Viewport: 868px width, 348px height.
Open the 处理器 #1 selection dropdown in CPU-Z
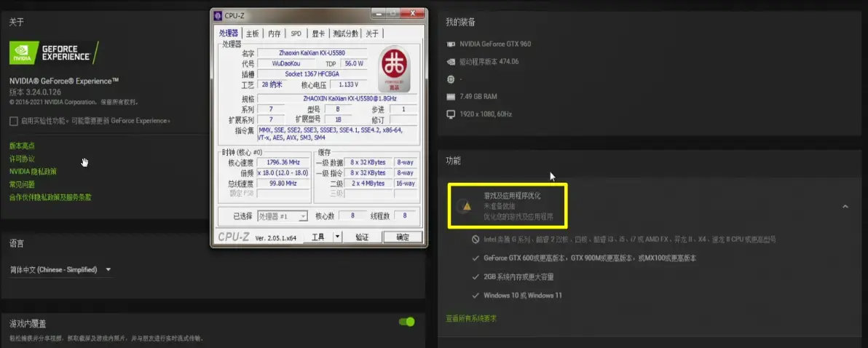283,216
